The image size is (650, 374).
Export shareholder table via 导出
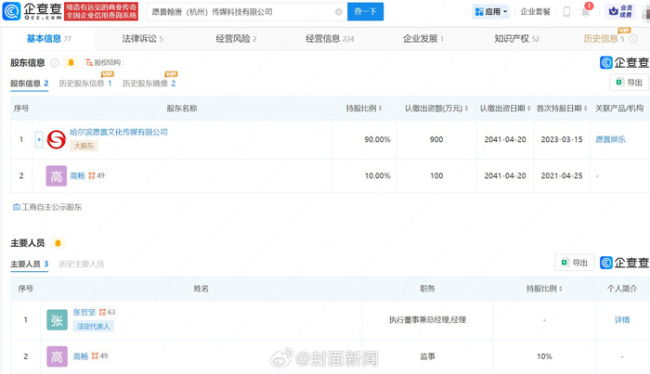coord(629,83)
